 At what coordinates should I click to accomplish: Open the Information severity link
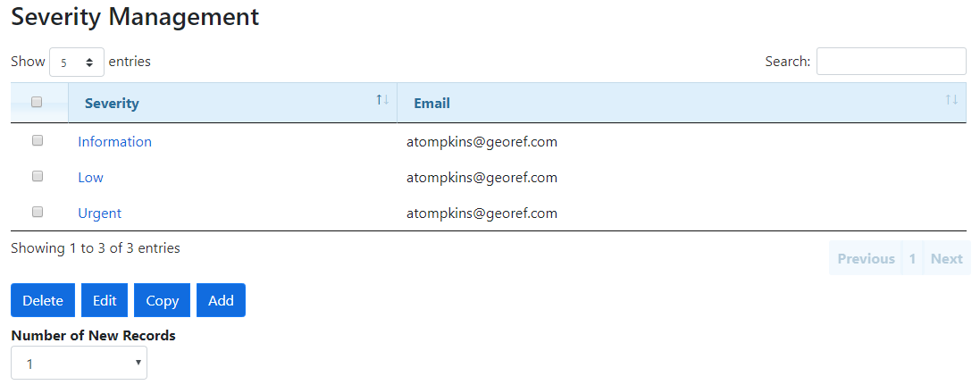(114, 142)
